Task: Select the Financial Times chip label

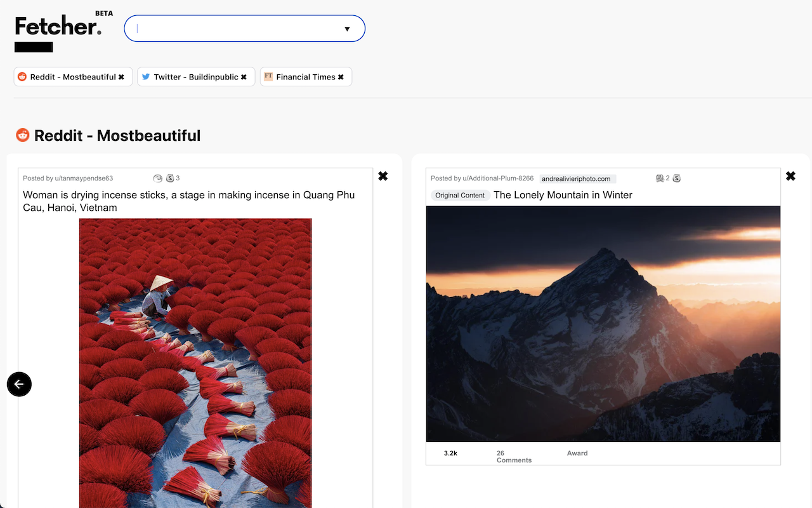Action: point(306,77)
